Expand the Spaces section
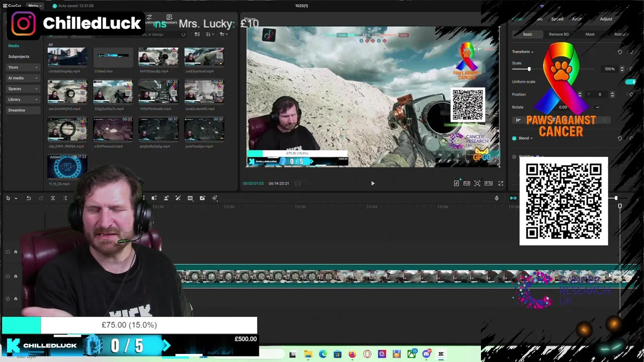The image size is (644, 362). (23, 88)
